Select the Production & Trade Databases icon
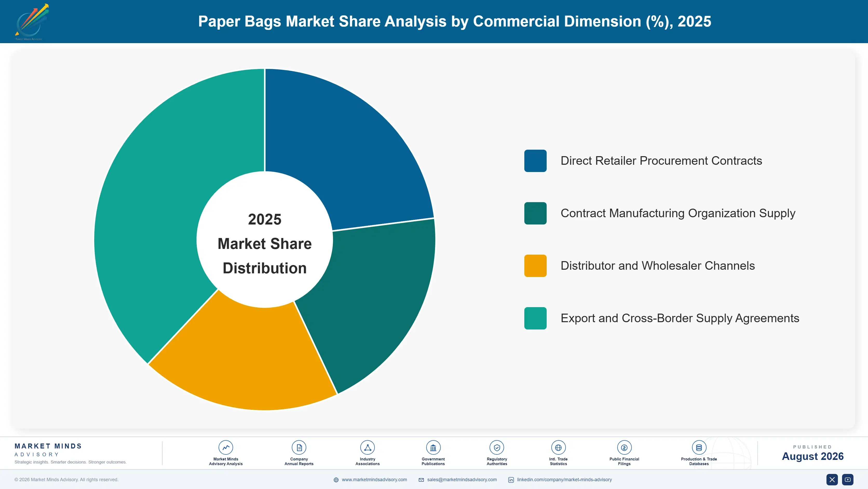Screen dimensions: 868x489 [699, 447]
